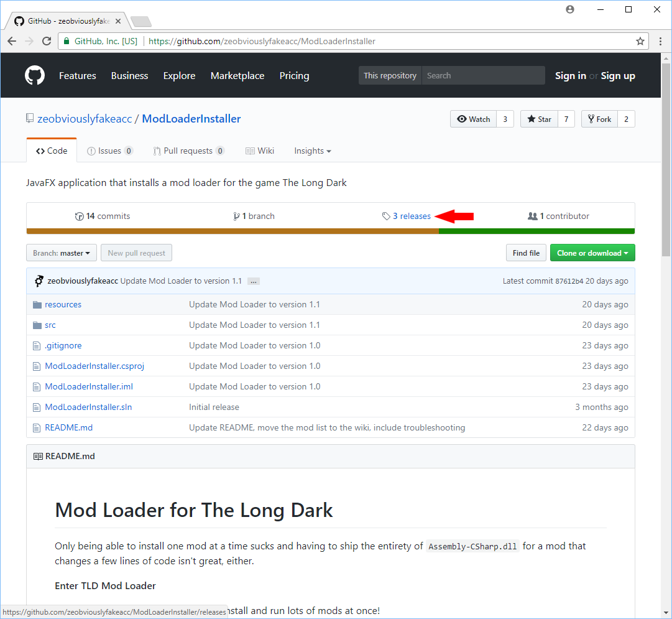Click the browser address bar URL
Image resolution: width=672 pixels, height=619 pixels.
tap(262, 41)
